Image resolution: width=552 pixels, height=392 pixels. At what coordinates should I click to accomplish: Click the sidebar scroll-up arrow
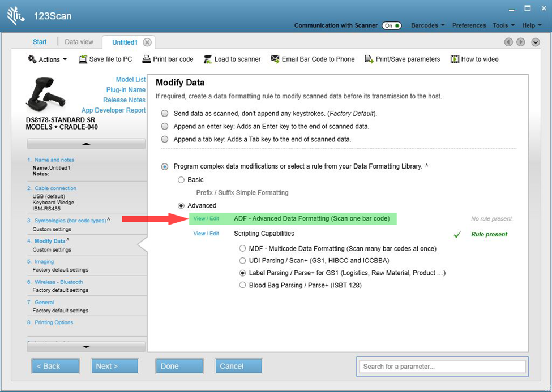(85, 143)
